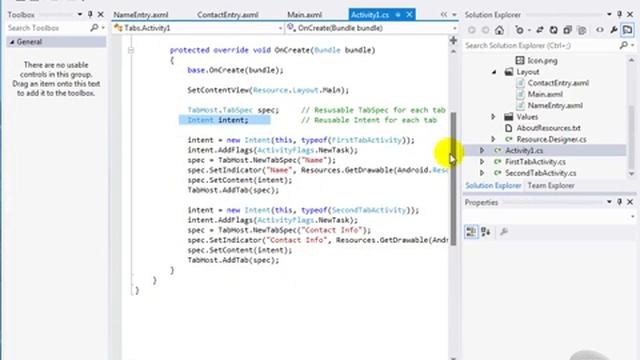Open the ContactEntry.axml editor tab
The width and height of the screenshot is (640, 360).
coord(227,15)
